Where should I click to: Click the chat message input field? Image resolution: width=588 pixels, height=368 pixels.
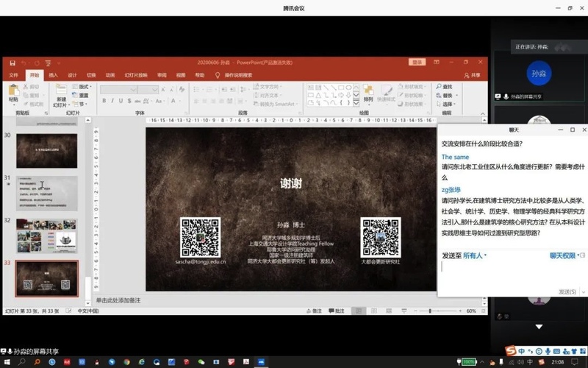tap(512, 274)
